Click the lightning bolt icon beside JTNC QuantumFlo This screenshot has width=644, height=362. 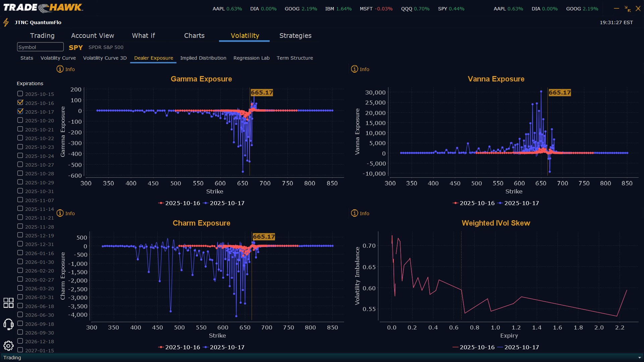(6, 22)
